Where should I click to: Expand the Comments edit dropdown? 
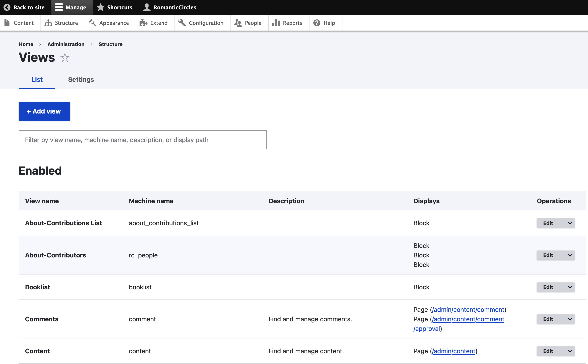pyautogui.click(x=570, y=319)
